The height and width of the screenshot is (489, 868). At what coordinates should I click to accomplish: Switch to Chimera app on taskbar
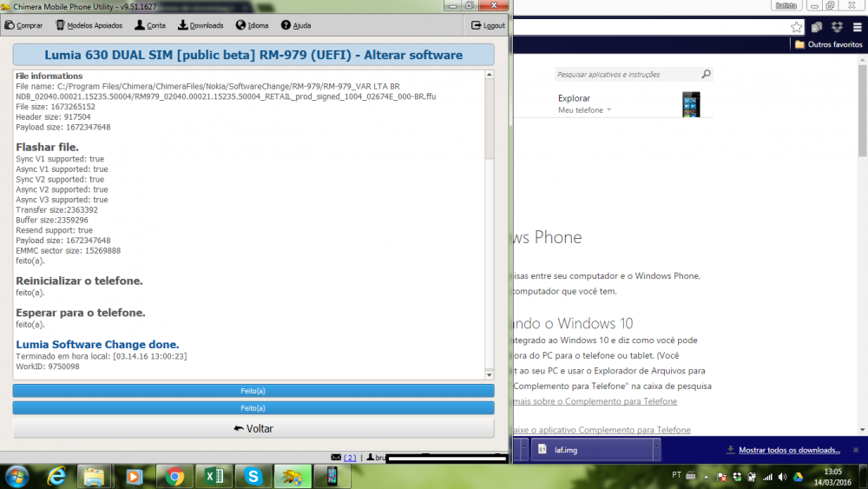(293, 476)
